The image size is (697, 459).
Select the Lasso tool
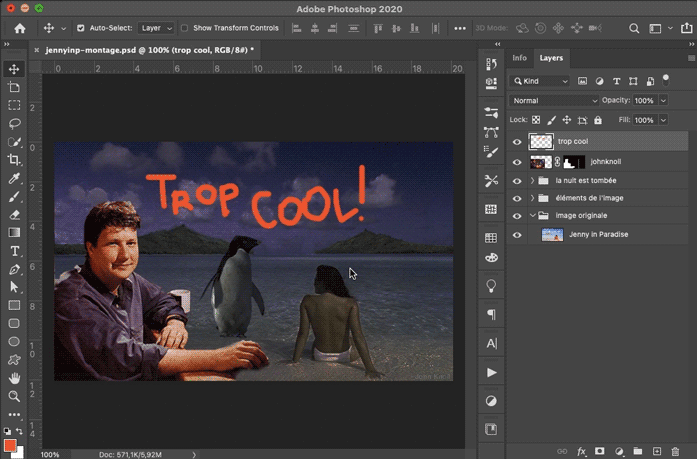14,123
